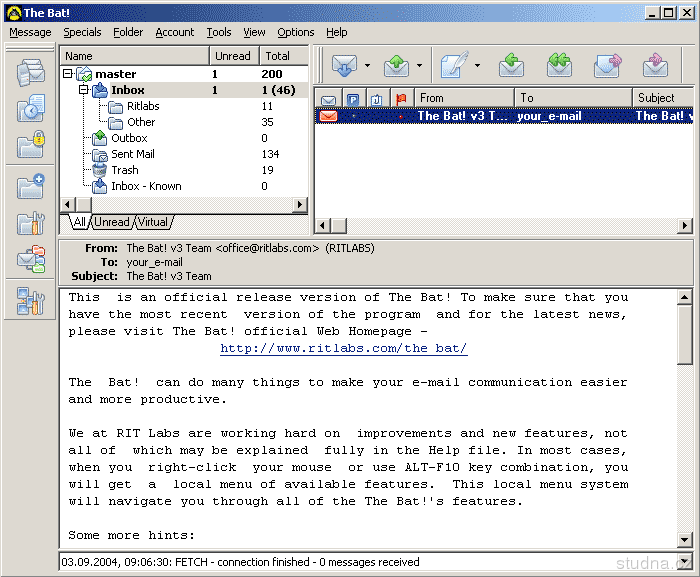Click the envelope column header icon
The height and width of the screenshot is (577, 700).
coord(328,99)
